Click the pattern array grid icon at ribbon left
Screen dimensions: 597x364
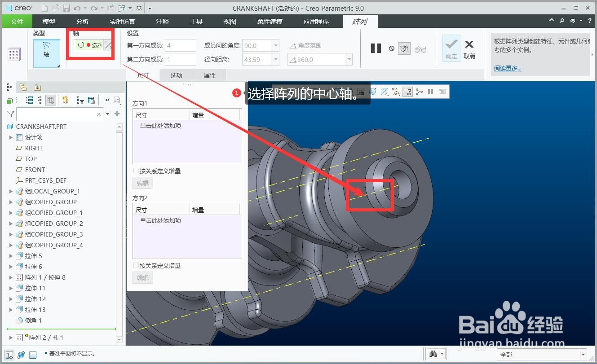[13, 55]
